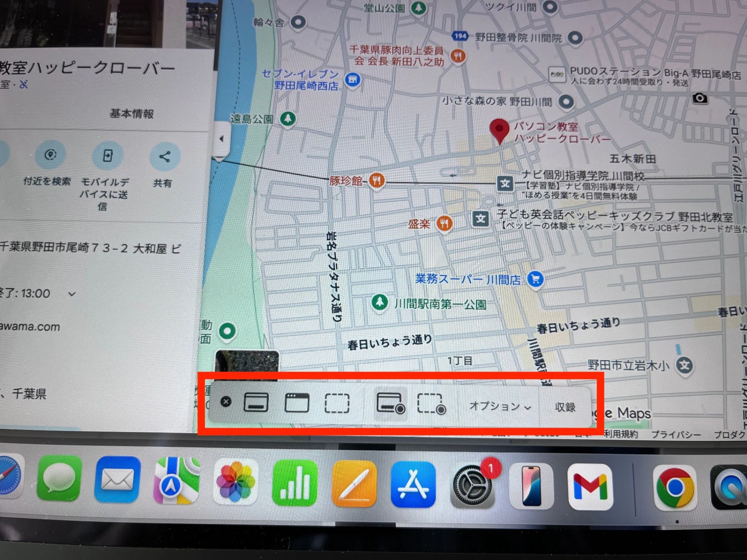Click the 野田市立岩木小 school marker
Screen dimensions: 747x560
click(x=684, y=365)
